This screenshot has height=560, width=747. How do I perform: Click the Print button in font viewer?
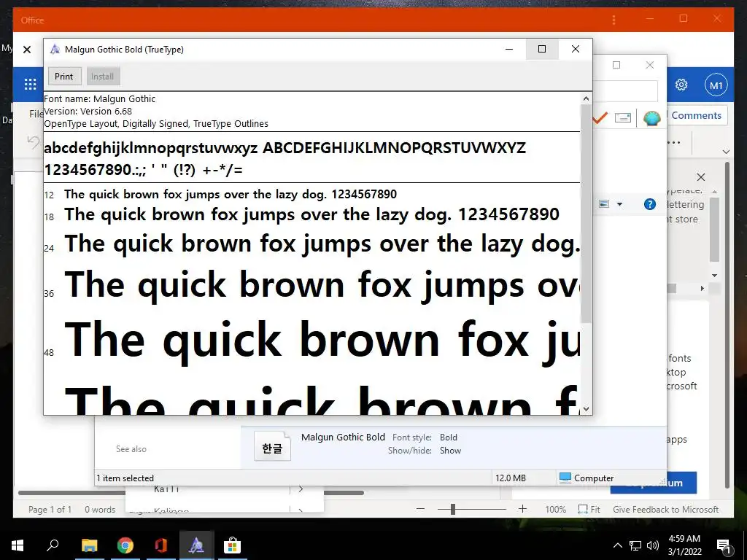click(x=64, y=76)
